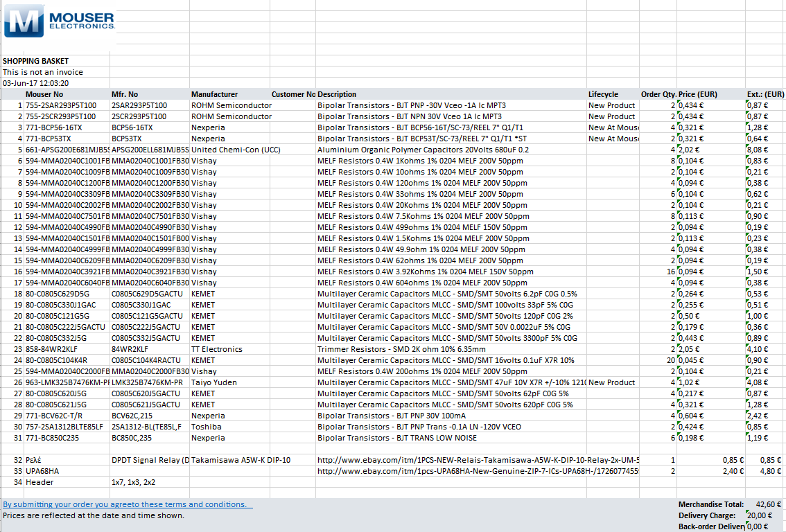Viewport: 786px width, 532px height.
Task: Click the 'DPDT Signal Relay' cell
Action: 150,460
